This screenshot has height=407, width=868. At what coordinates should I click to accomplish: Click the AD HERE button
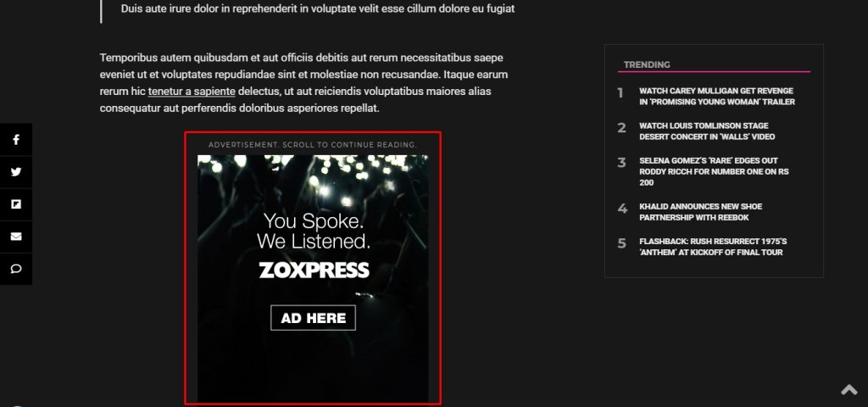click(313, 318)
